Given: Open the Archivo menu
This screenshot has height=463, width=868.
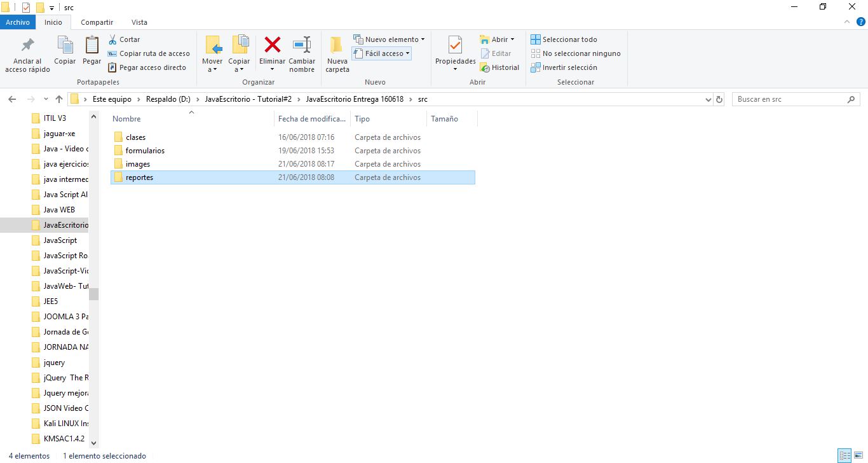Looking at the screenshot, I should click(18, 22).
